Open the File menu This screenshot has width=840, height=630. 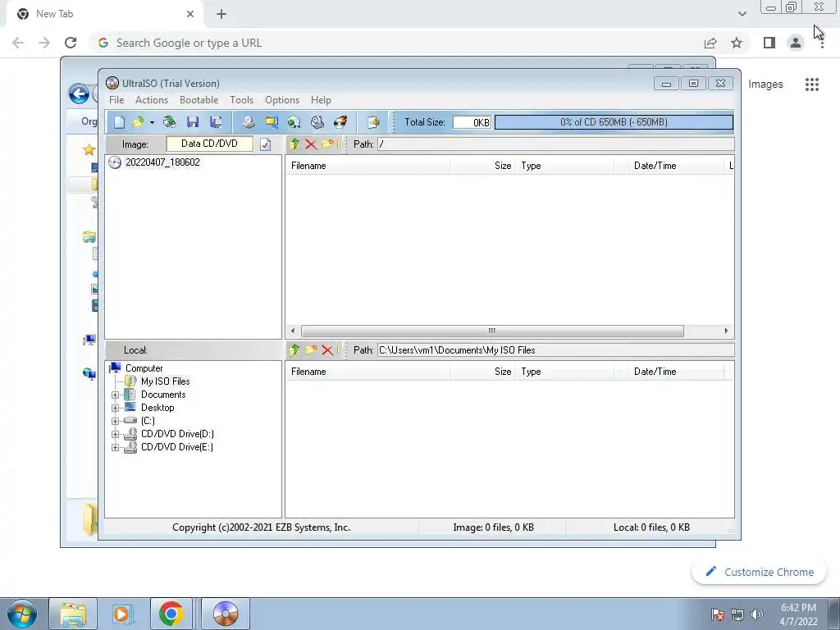tap(116, 100)
